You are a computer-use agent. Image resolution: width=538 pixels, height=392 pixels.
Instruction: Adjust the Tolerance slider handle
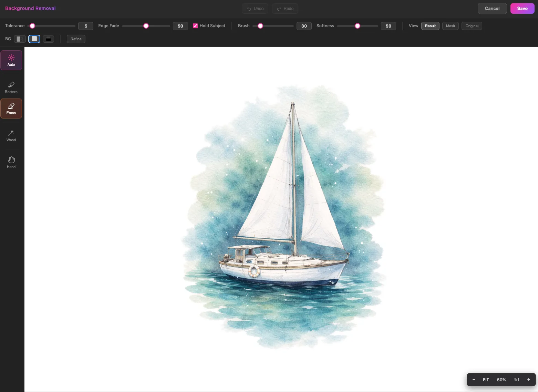[32, 26]
